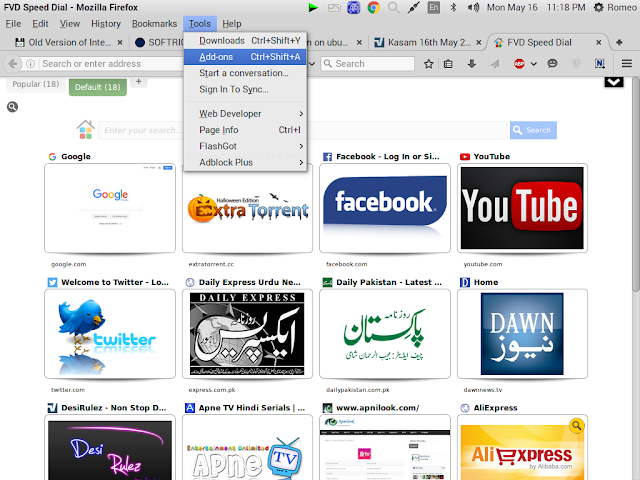The height and width of the screenshot is (480, 640).
Task: Click the Speed Dial magnifier icon
Action: pyautogui.click(x=12, y=107)
